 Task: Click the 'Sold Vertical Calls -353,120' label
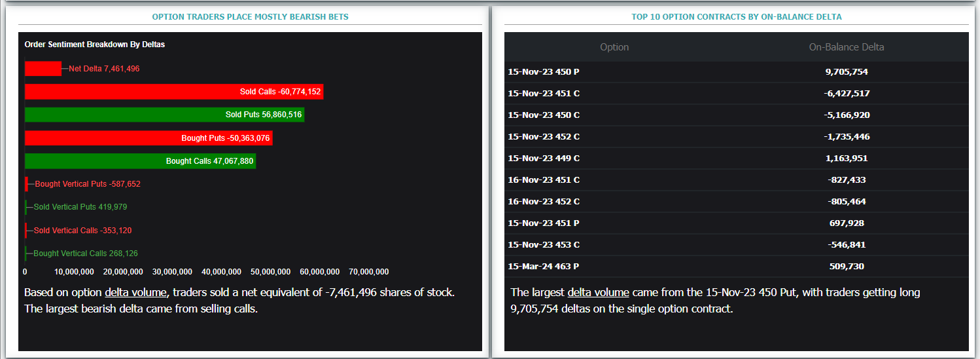point(83,231)
